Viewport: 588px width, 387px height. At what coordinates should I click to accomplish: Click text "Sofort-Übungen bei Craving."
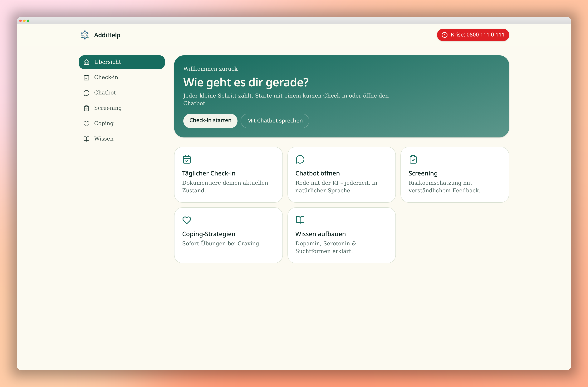(221, 243)
